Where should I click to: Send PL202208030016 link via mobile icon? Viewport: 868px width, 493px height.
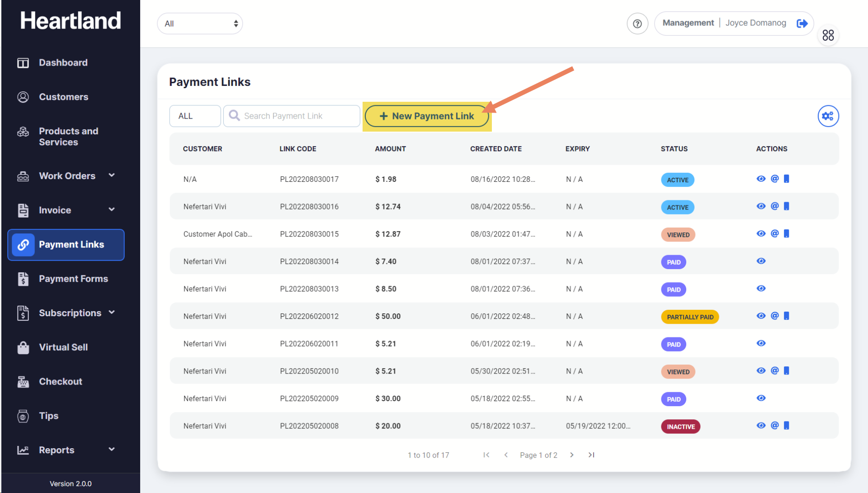786,206
